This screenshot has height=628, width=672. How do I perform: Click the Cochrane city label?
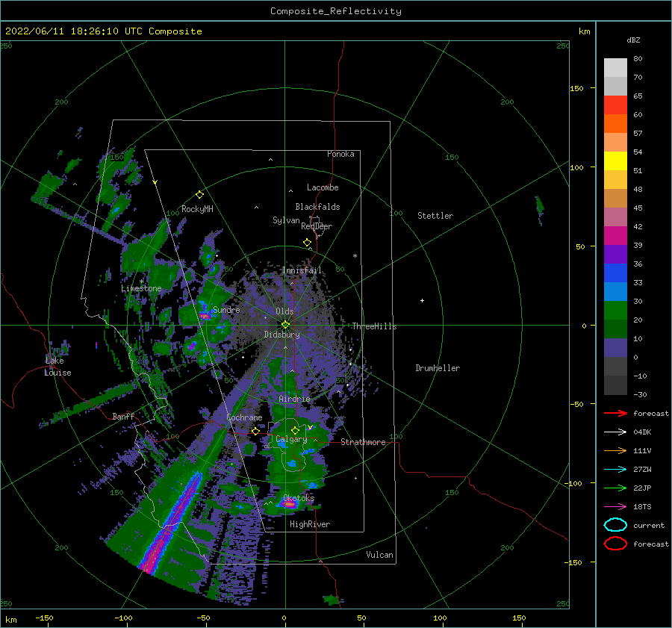[244, 417]
